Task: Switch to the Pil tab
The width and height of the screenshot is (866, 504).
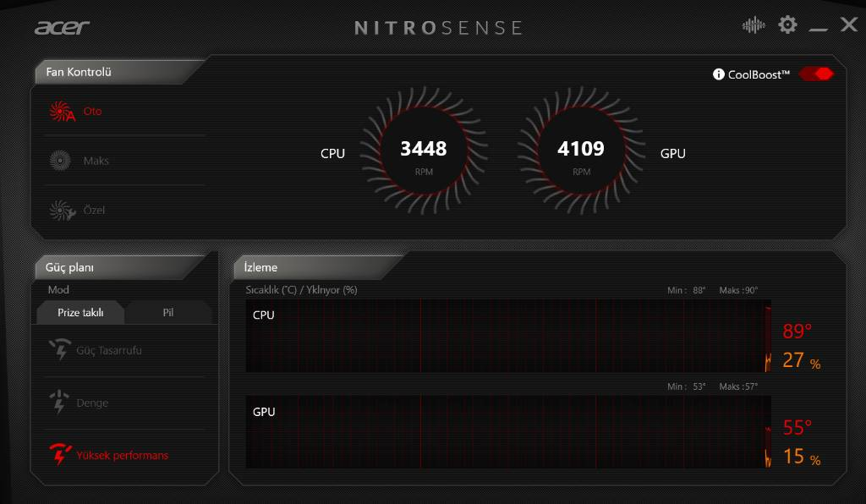Action: coord(168,312)
